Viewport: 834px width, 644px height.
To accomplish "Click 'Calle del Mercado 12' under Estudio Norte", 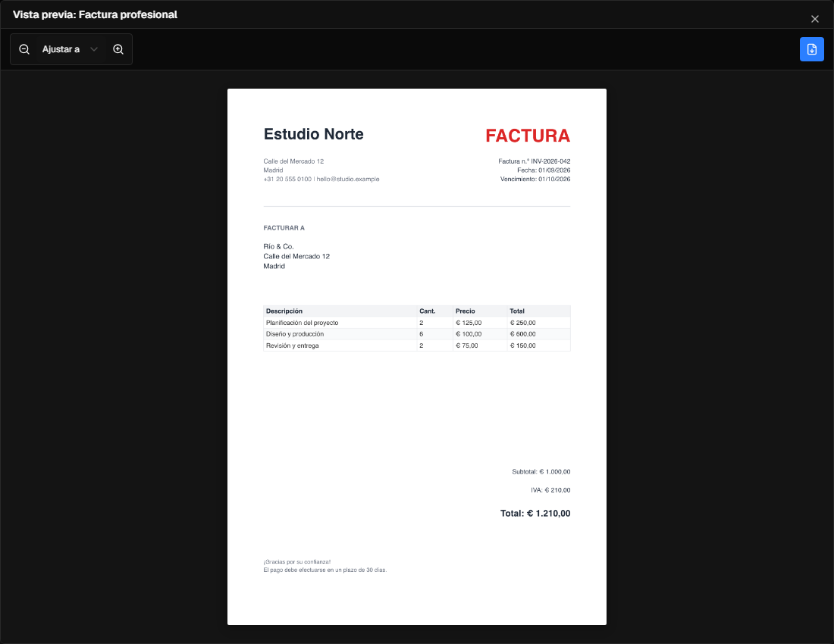I will coord(293,161).
